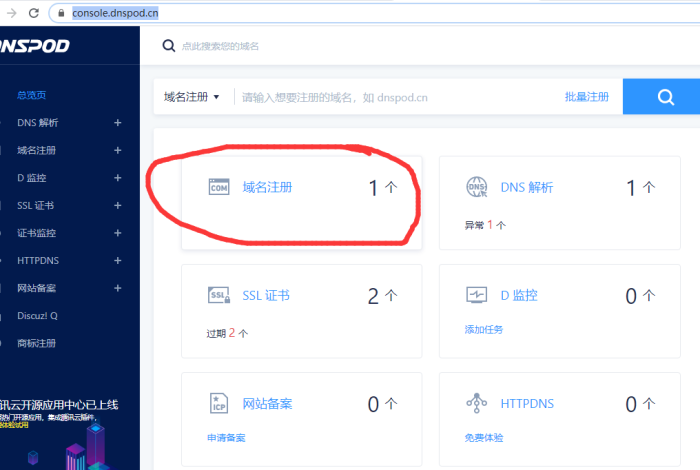This screenshot has width=700, height=470.
Task: Click the COM icon on 域名注册 card
Action: click(x=219, y=187)
